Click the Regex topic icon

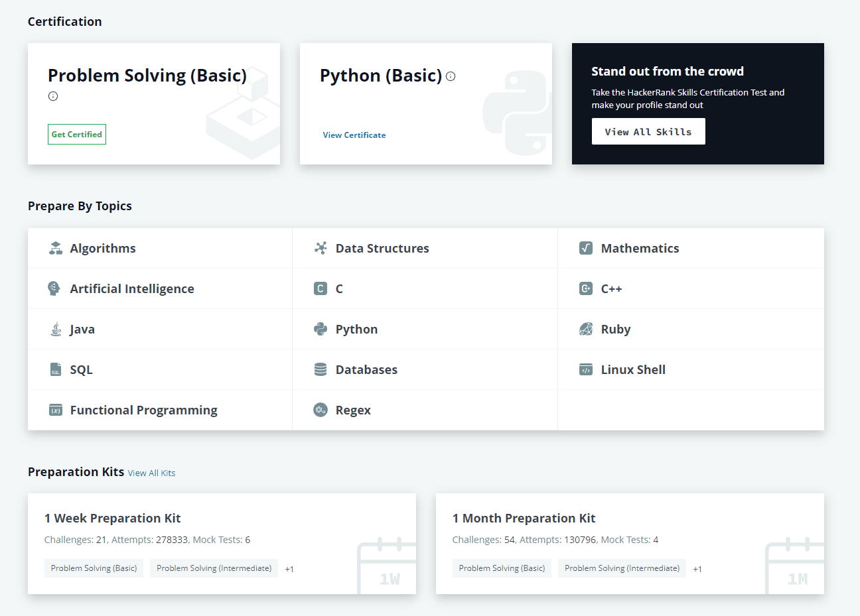click(321, 410)
